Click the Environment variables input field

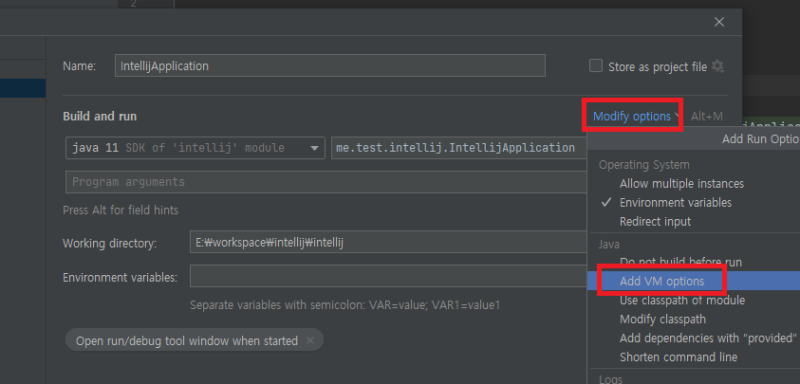[x=388, y=276]
